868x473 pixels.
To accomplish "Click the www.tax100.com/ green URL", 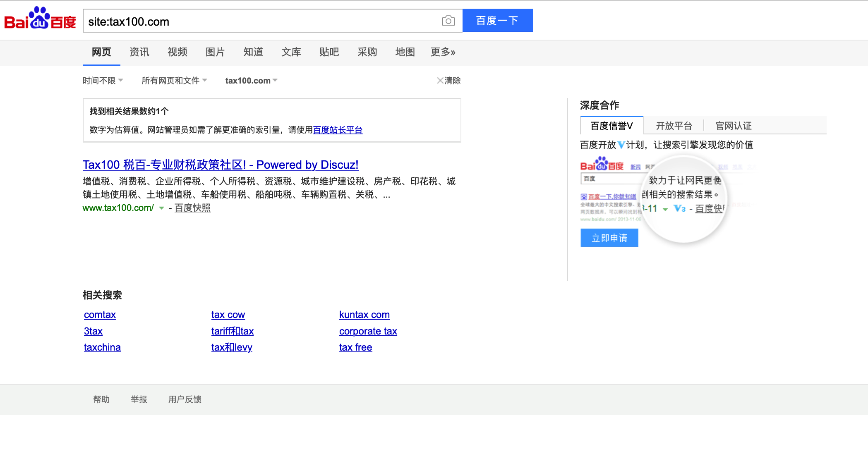I will tap(118, 208).
